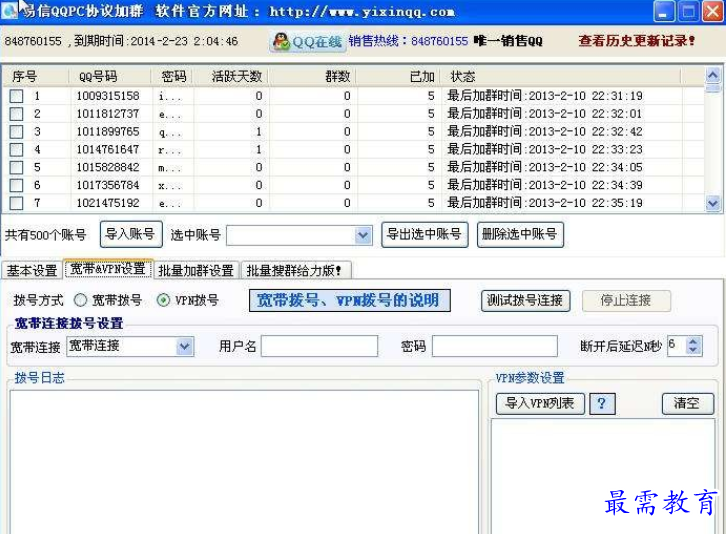Open 宽带拨号、VPN拨号的说明 button
Screen dimensions: 726x534
coord(350,301)
